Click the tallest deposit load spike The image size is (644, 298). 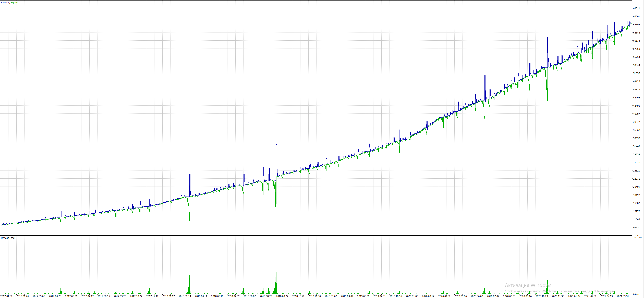pyautogui.click(x=276, y=275)
